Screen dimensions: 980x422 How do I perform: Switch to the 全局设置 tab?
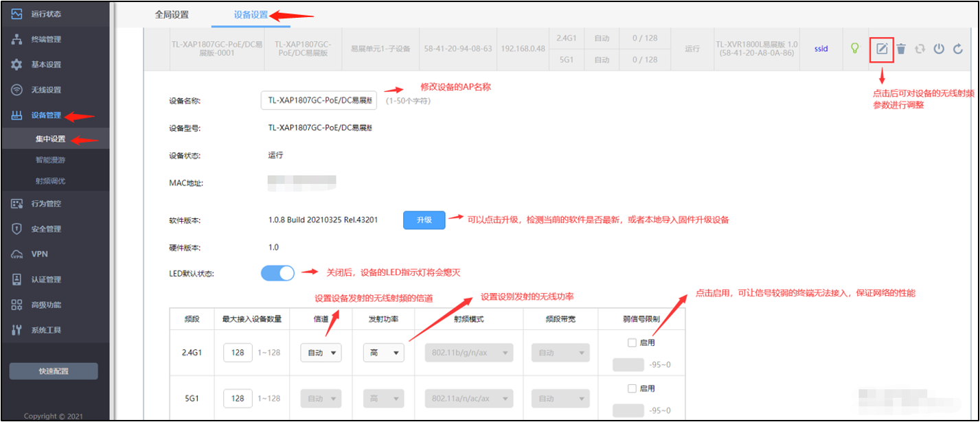point(172,14)
